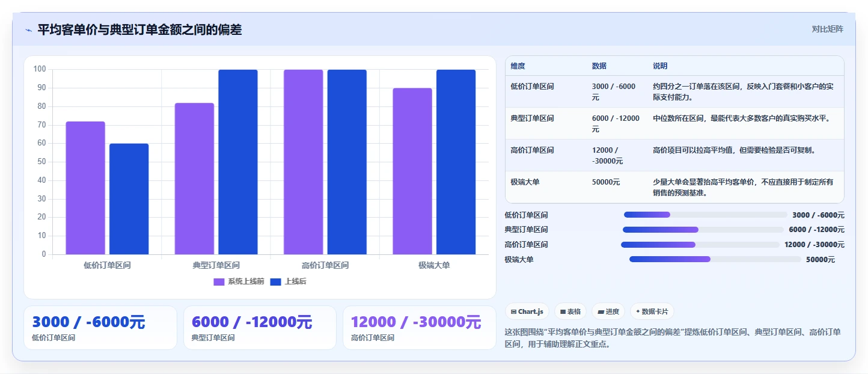The height and width of the screenshot is (374, 868).
Task: Click the blue bar for 高价订单区间
Action: point(347,162)
